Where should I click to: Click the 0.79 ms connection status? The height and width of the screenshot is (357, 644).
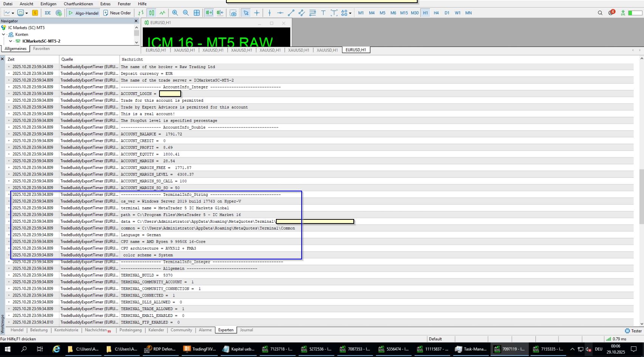616,339
